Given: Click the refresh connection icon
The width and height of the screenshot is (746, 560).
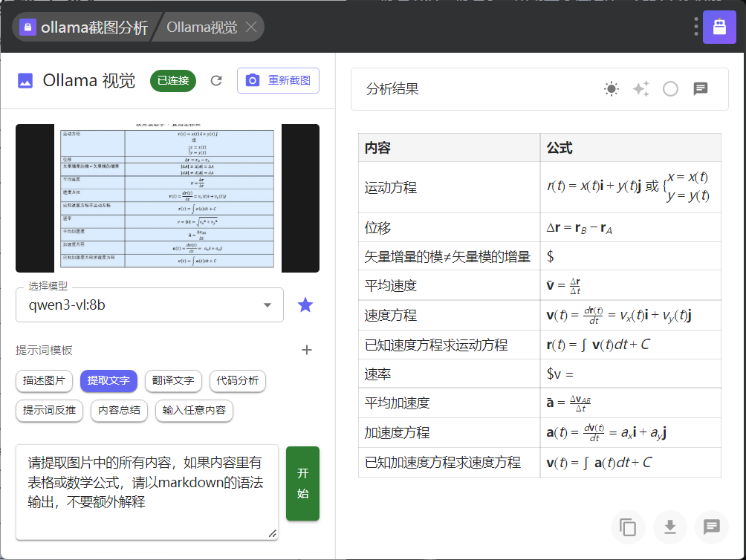Looking at the screenshot, I should 216,81.
